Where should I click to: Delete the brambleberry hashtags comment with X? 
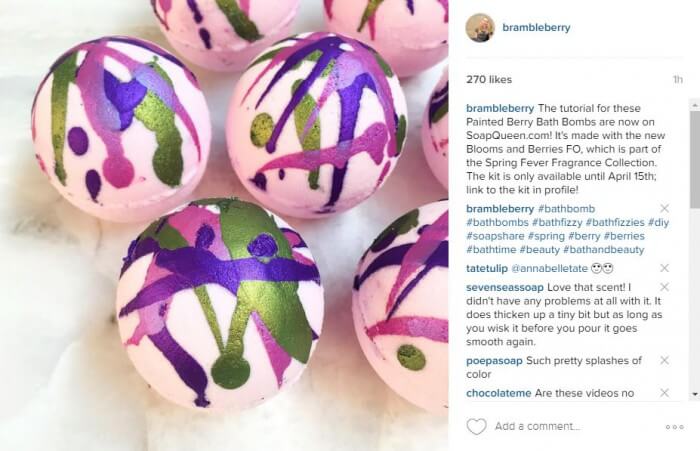point(664,209)
